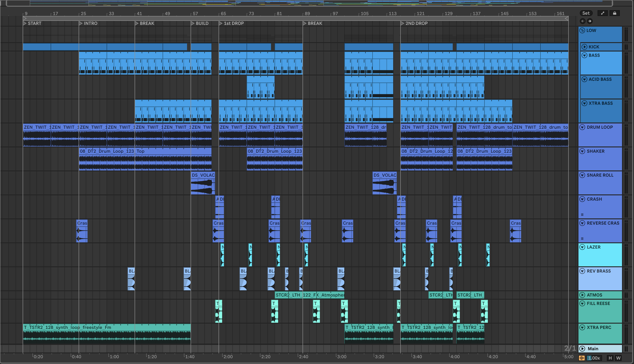Viewport: 634px width, 364px height.
Task: Toggle the waveform zoom icon
Action: 582,358
